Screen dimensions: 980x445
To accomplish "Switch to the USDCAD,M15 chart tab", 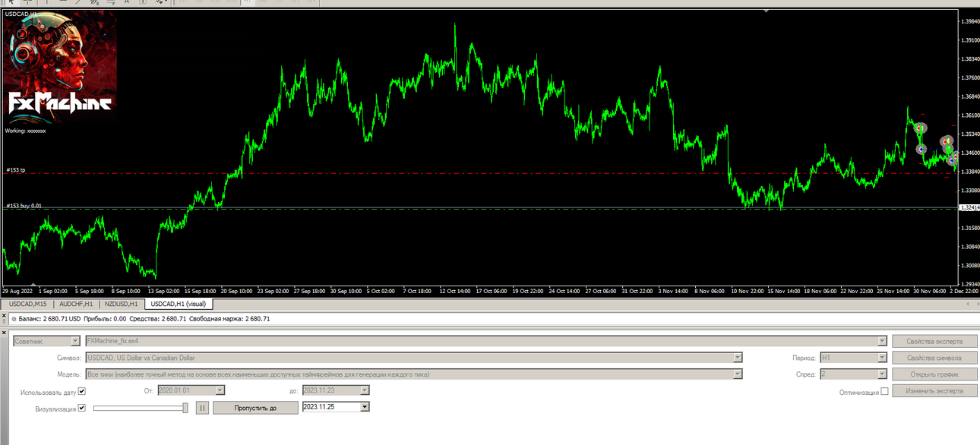I will click(27, 304).
